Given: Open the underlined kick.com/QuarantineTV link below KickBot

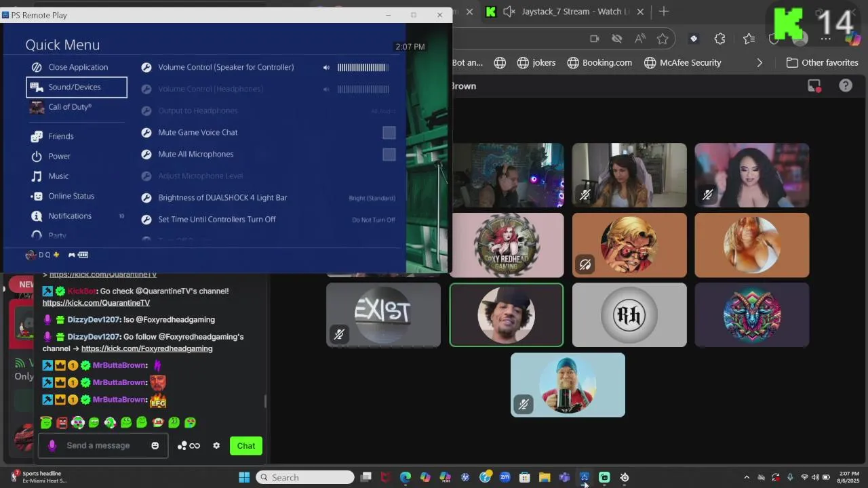Looking at the screenshot, I should pyautogui.click(x=96, y=303).
